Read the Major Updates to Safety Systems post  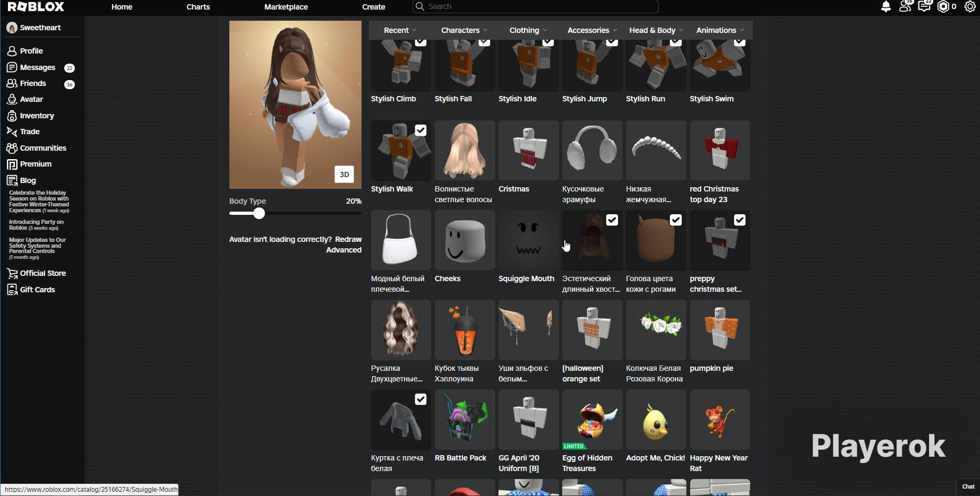coord(37,248)
